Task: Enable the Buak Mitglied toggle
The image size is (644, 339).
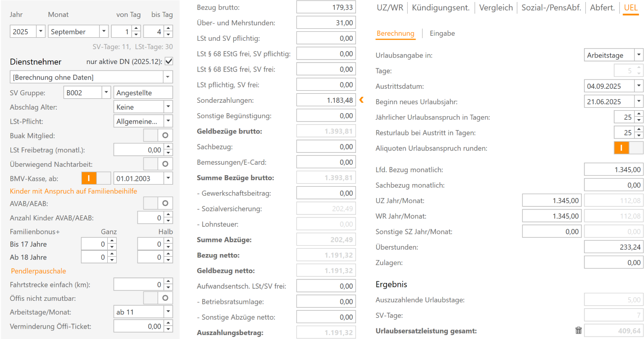Action: pos(158,135)
